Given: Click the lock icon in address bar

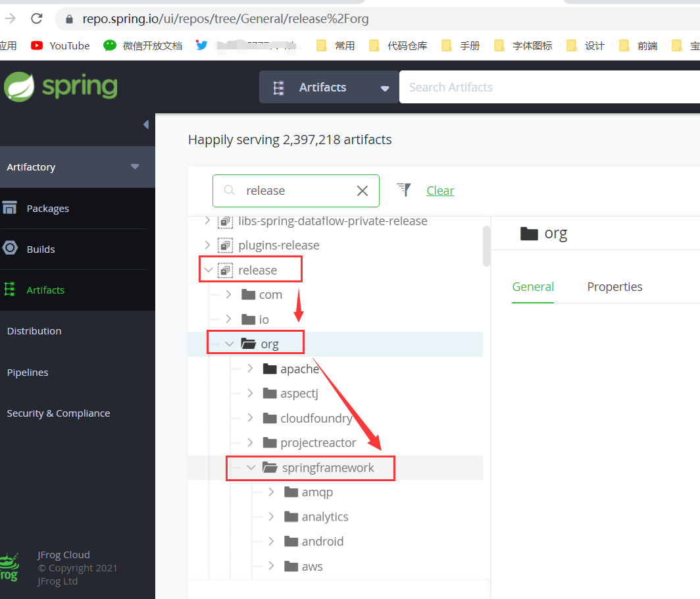Looking at the screenshot, I should [69, 19].
